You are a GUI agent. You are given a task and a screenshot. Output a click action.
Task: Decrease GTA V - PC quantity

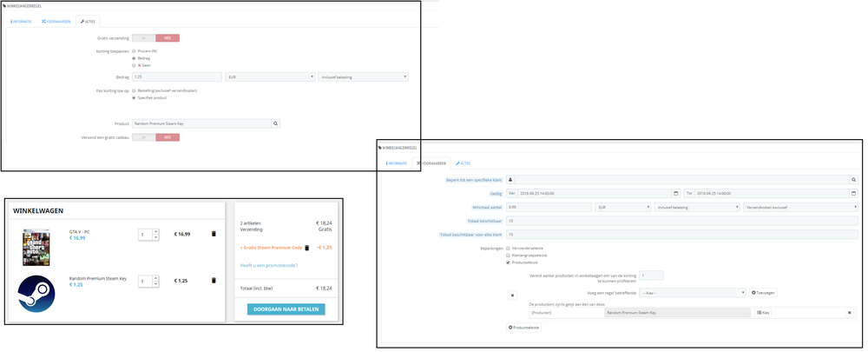click(155, 238)
